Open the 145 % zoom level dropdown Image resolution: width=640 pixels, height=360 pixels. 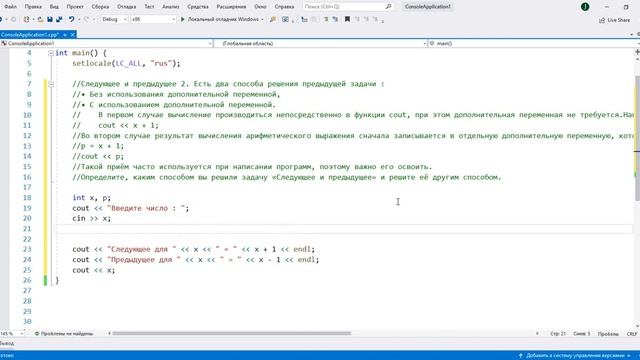point(12,334)
